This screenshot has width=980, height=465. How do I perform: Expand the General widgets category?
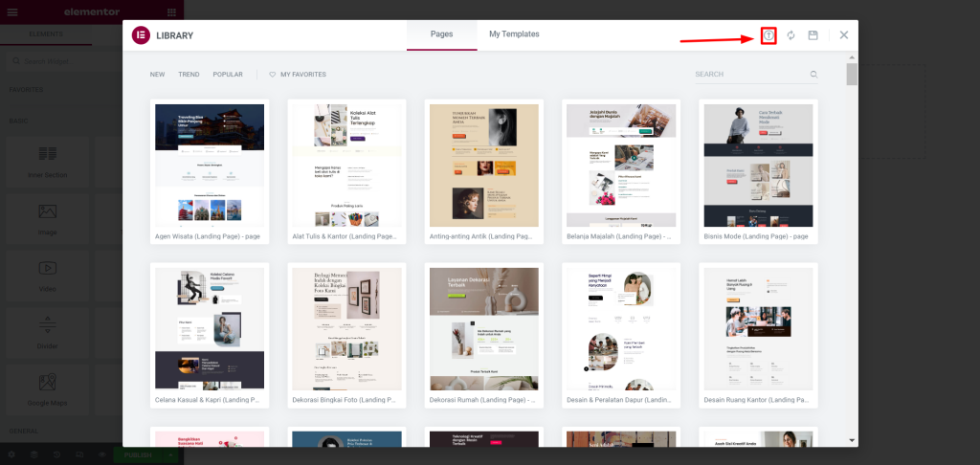pos(23,432)
